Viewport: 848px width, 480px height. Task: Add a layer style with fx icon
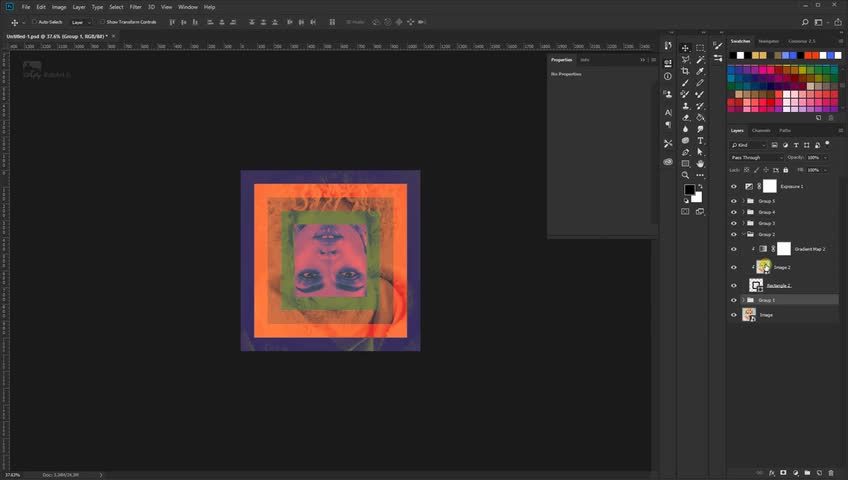[x=772, y=473]
